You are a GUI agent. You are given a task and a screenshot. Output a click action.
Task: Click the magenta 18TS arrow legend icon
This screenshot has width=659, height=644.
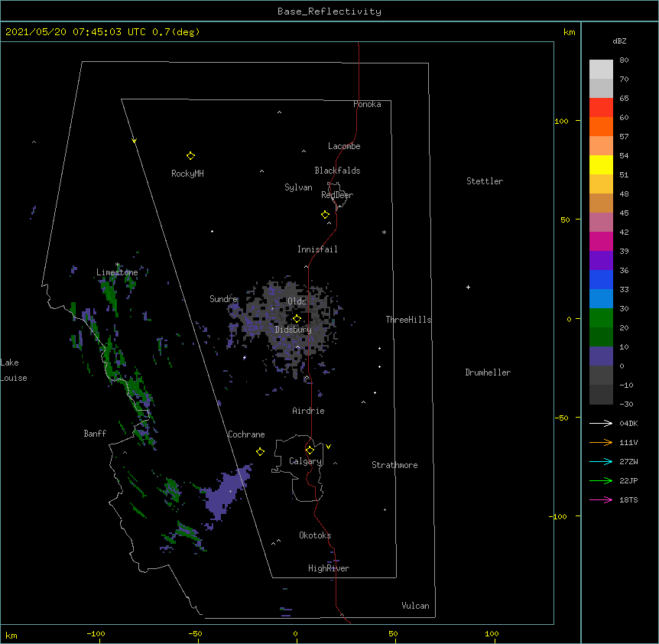pos(601,499)
